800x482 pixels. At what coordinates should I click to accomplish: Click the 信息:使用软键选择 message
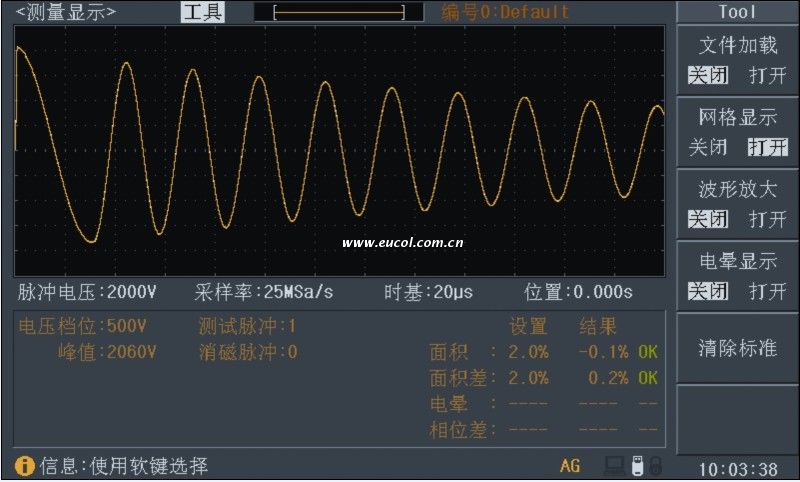tap(124, 466)
